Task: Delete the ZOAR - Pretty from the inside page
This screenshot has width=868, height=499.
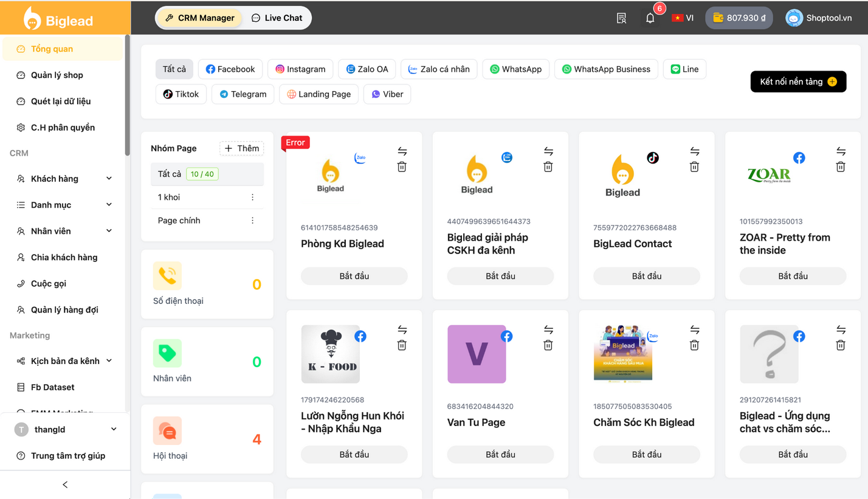Action: tap(841, 167)
